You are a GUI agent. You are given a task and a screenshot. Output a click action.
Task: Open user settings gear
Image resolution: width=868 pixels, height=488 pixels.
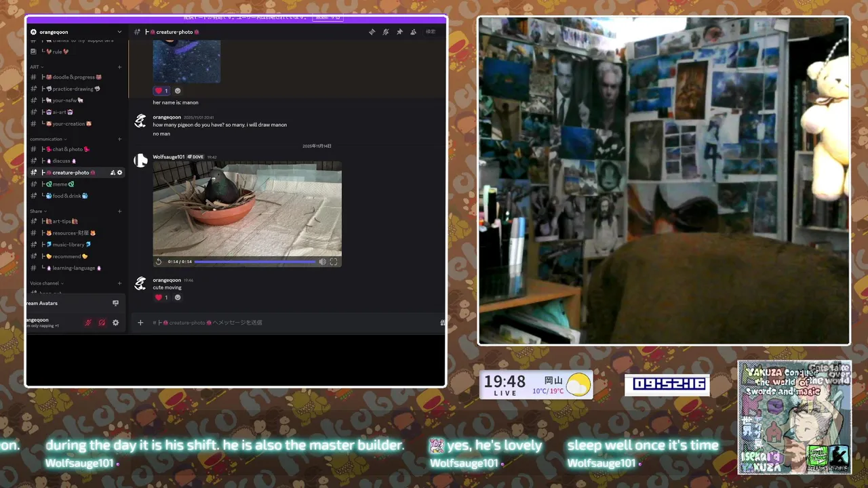pyautogui.click(x=115, y=323)
